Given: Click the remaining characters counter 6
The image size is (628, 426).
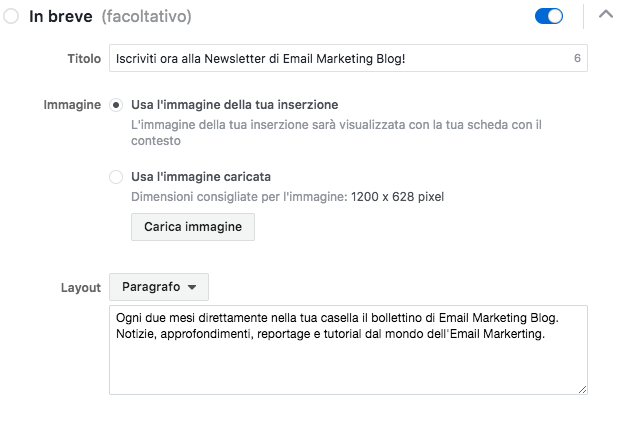Looking at the screenshot, I should click(x=577, y=58).
